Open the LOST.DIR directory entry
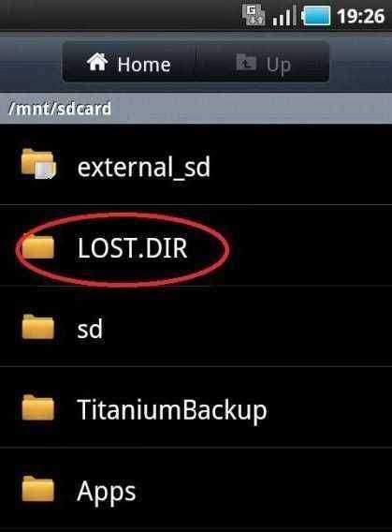 [196, 245]
